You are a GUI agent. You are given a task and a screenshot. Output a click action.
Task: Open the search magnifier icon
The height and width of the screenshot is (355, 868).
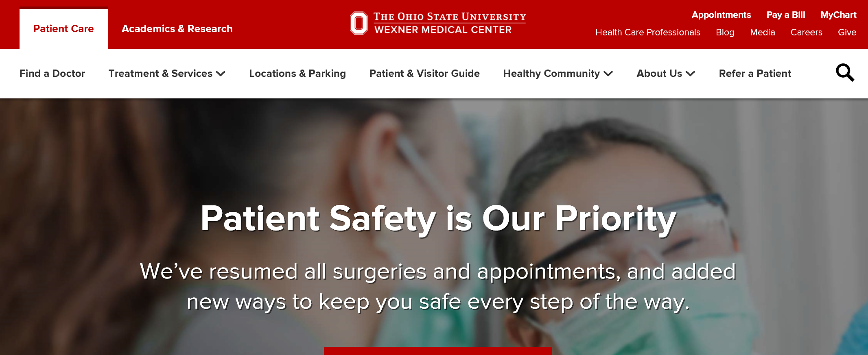tap(845, 73)
